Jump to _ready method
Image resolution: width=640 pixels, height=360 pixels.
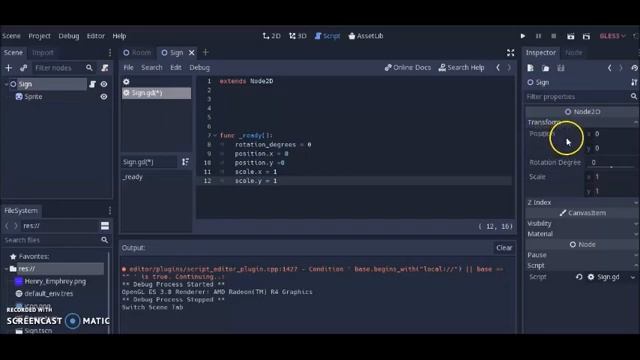(133, 177)
